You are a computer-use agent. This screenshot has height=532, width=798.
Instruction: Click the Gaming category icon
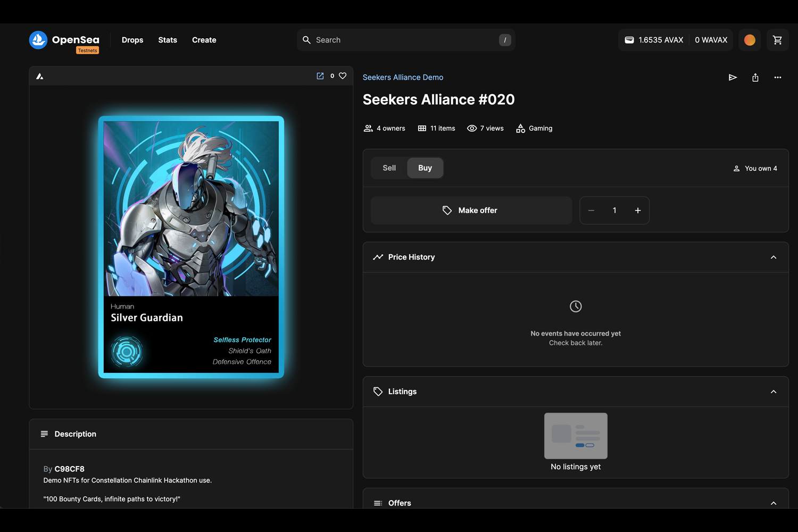(x=520, y=128)
